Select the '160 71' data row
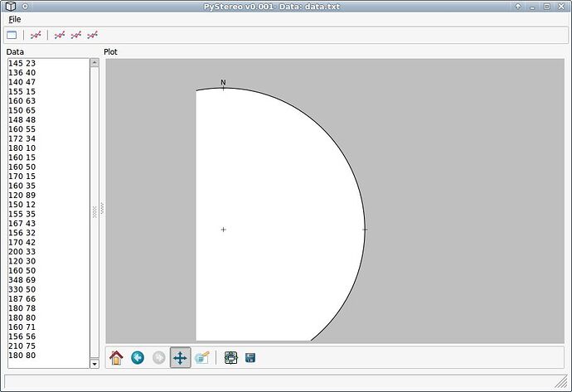This screenshot has height=392, width=572. click(x=49, y=327)
